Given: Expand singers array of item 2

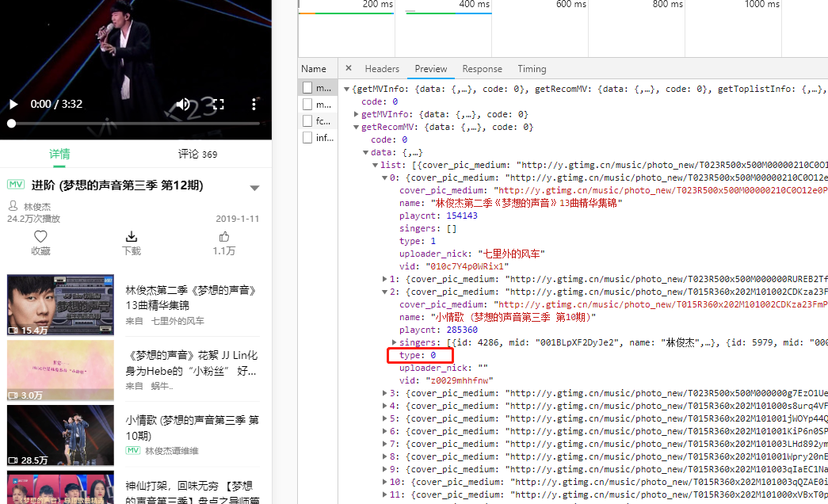Looking at the screenshot, I should [x=394, y=342].
